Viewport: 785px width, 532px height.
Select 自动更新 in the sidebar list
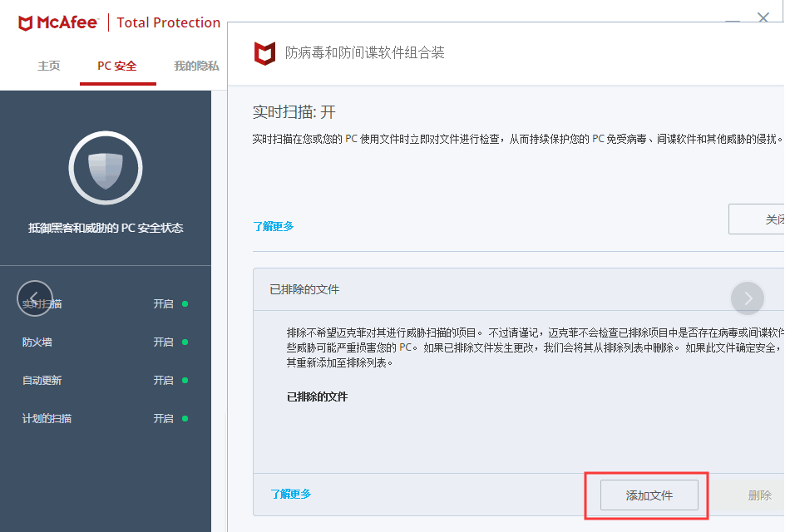[42, 381]
